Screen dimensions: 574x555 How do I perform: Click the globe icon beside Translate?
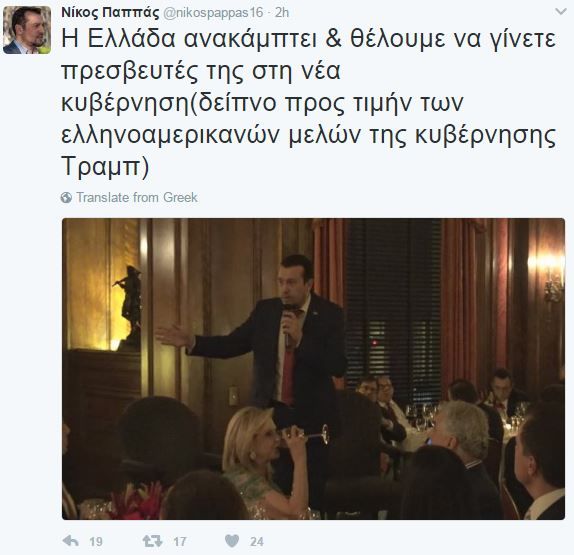coord(66,198)
